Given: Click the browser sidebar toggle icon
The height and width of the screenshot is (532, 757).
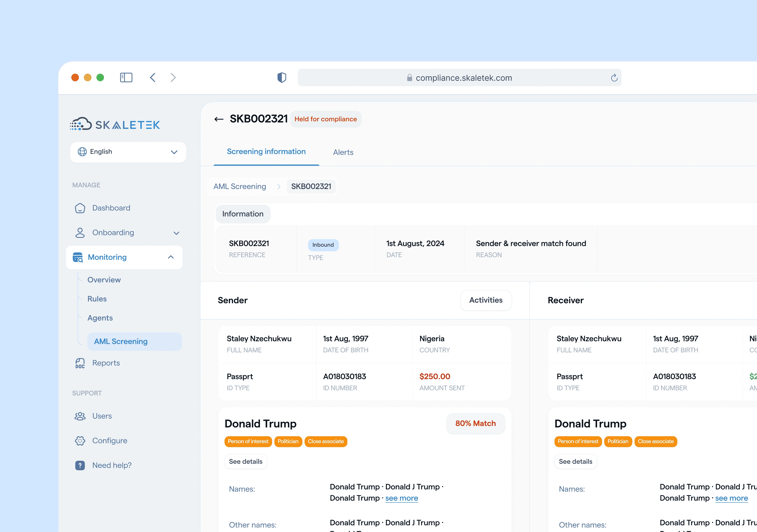Looking at the screenshot, I should pos(126,77).
